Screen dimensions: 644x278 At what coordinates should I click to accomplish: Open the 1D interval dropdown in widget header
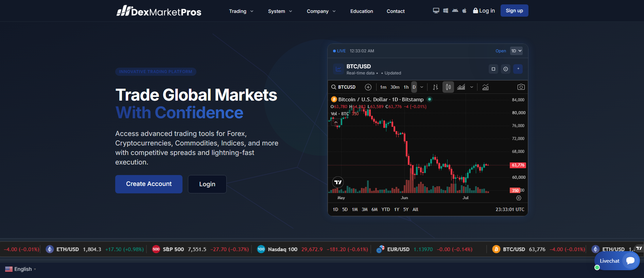[x=516, y=51]
